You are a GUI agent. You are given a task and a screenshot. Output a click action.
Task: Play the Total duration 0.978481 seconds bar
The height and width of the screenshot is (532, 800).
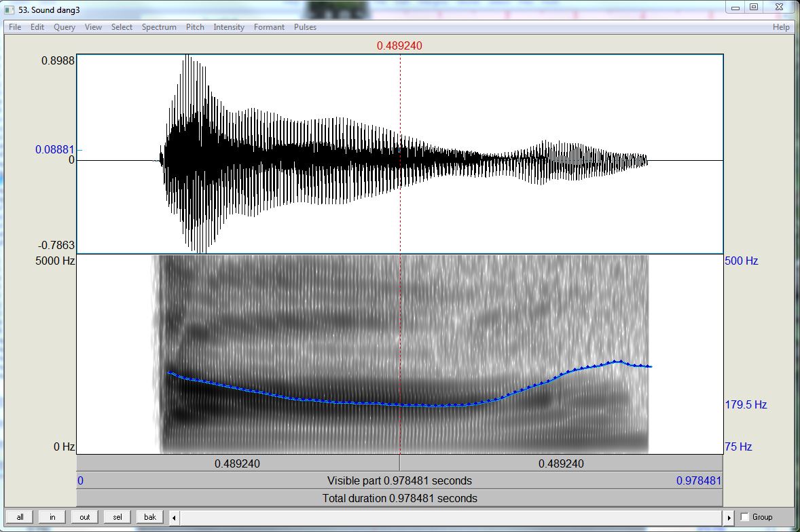click(x=399, y=498)
